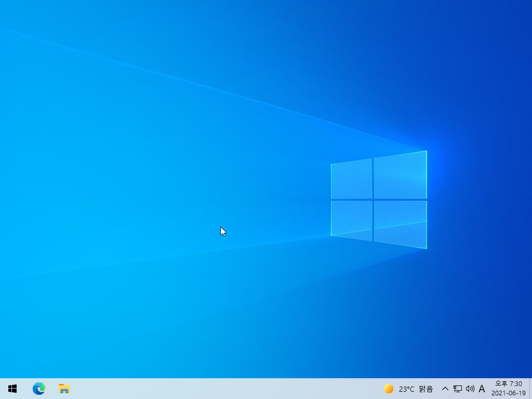Open the weather widget sun icon

tap(389, 389)
